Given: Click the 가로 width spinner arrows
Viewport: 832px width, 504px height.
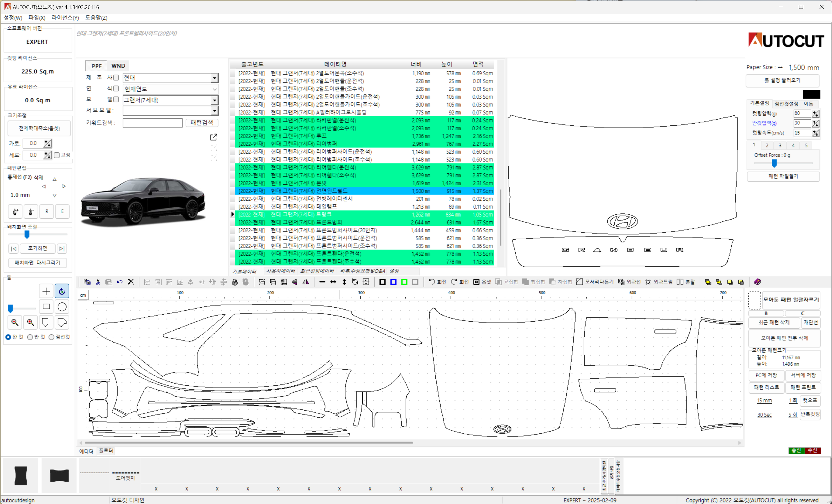Looking at the screenshot, I should (x=48, y=143).
